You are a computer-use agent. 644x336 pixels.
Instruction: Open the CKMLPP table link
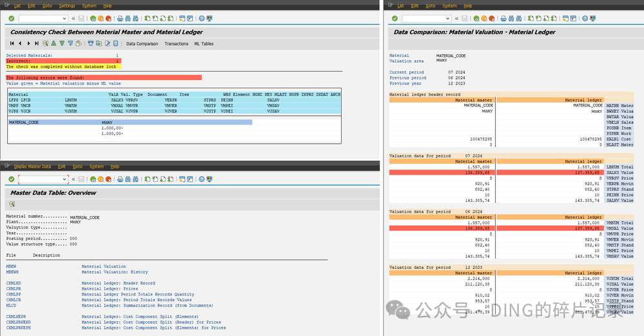(14, 295)
